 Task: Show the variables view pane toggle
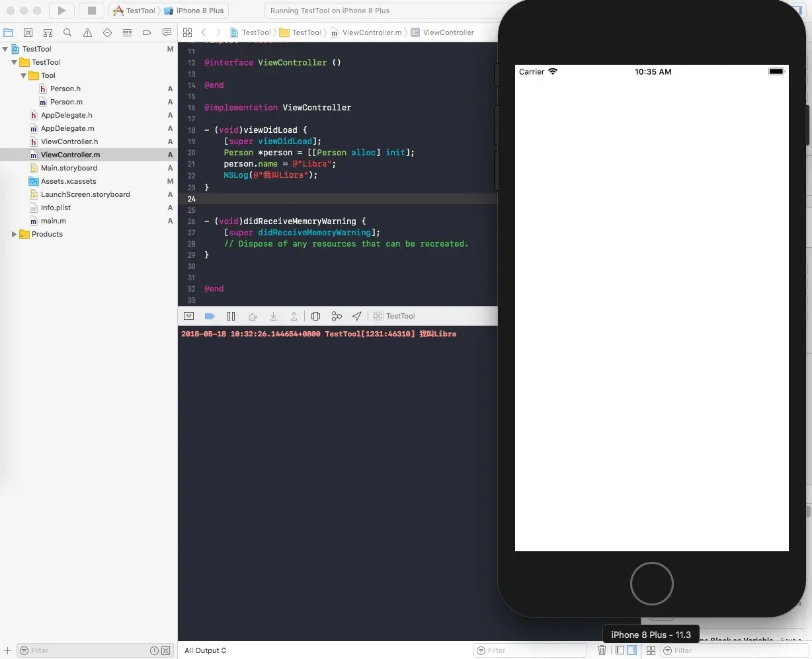click(620, 650)
